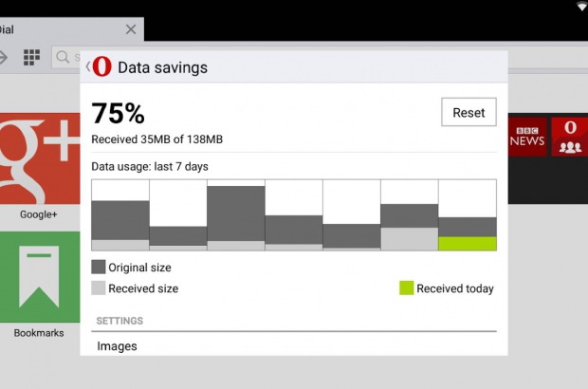Viewport: 588px width, 389px height.
Task: Select the Speed Dial tab
Action: 57,29
